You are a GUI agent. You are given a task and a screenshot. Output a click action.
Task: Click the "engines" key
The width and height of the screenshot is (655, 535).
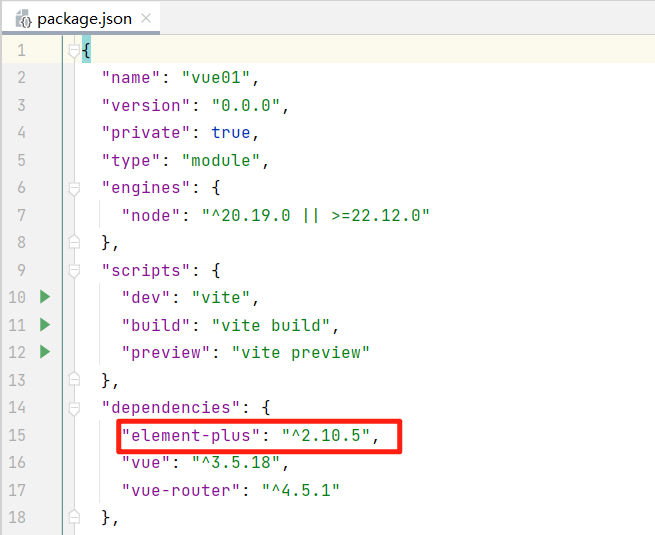coord(146,188)
